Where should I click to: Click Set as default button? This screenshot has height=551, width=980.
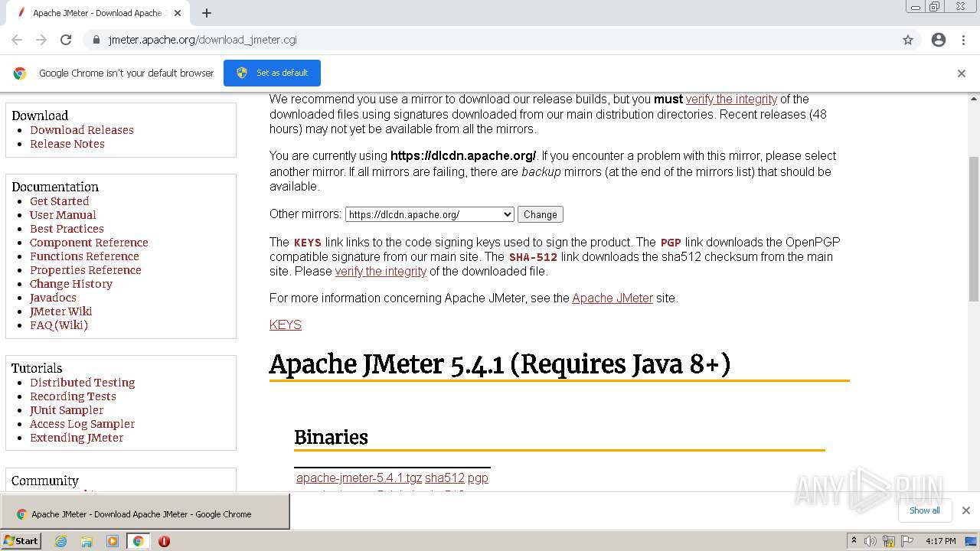(272, 73)
